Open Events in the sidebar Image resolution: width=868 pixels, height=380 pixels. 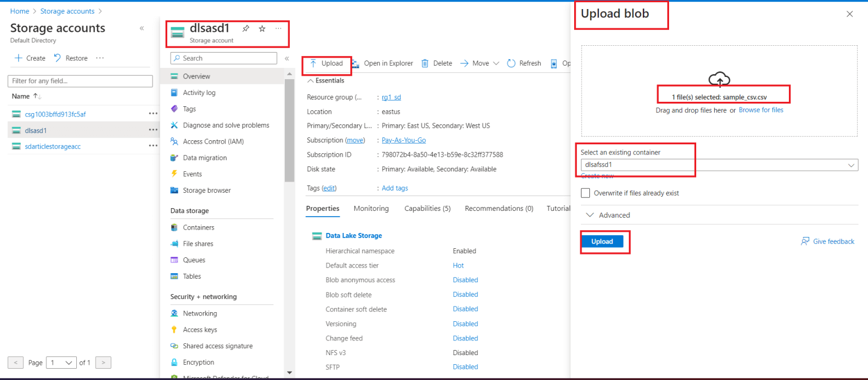[192, 174]
